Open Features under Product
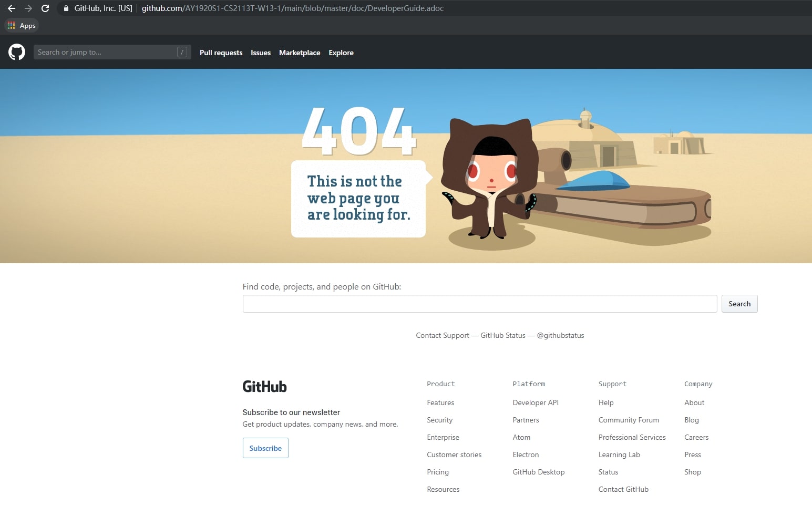The image size is (812, 506). pos(440,402)
